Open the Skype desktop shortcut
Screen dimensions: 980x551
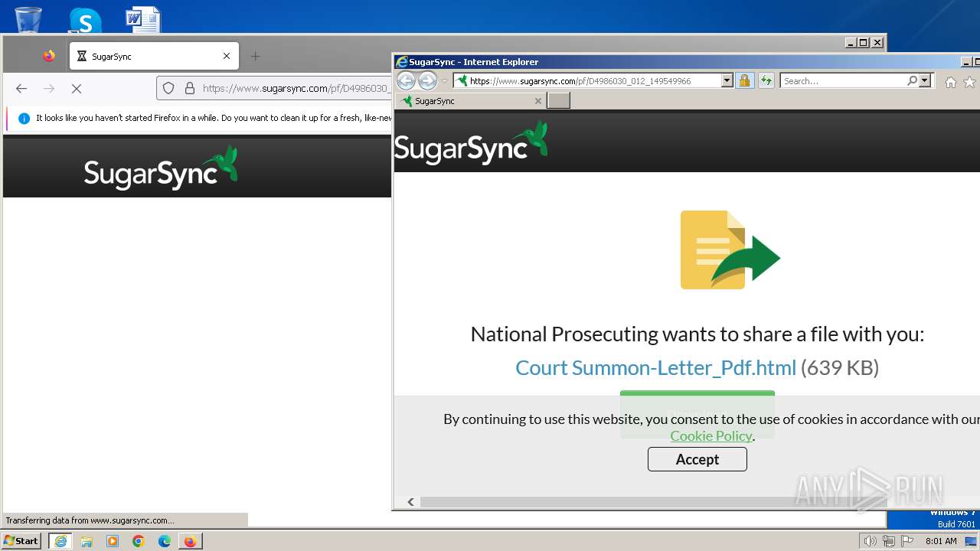click(x=85, y=19)
